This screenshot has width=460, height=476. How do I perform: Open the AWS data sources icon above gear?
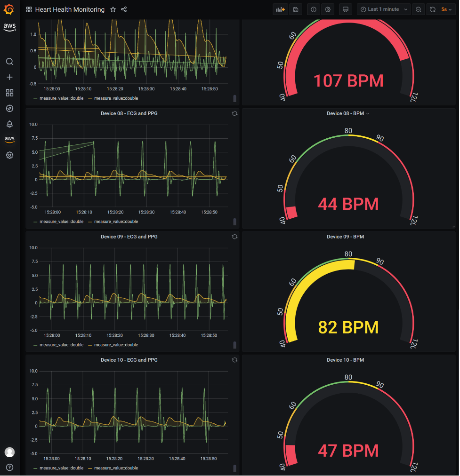point(9,139)
